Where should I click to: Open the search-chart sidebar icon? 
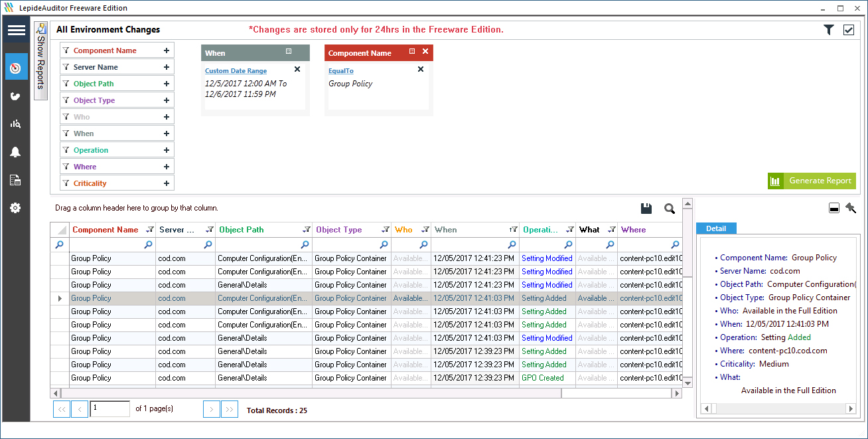(x=15, y=124)
